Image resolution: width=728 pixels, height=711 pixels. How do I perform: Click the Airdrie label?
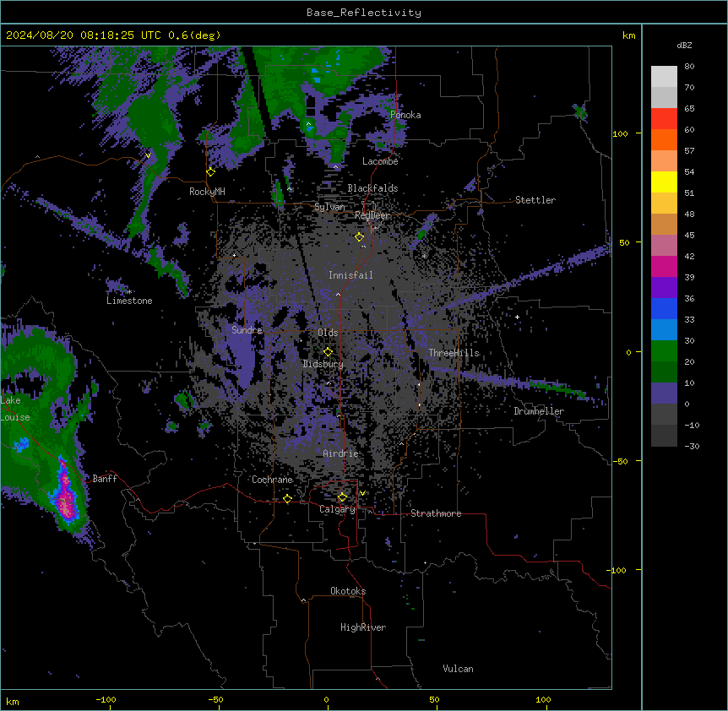click(340, 453)
